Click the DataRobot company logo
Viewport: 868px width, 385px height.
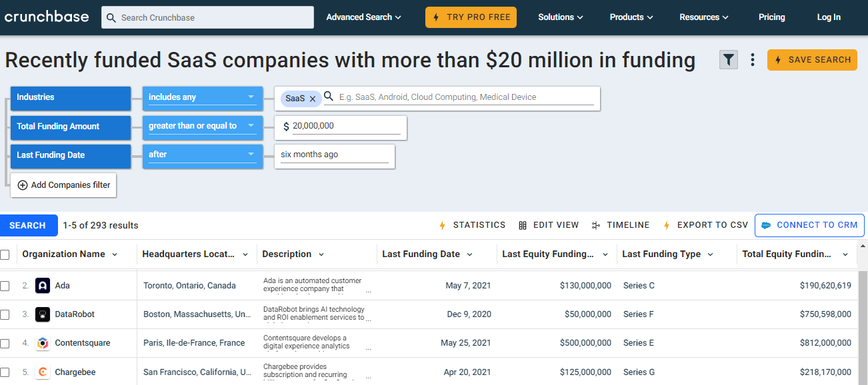[43, 314]
